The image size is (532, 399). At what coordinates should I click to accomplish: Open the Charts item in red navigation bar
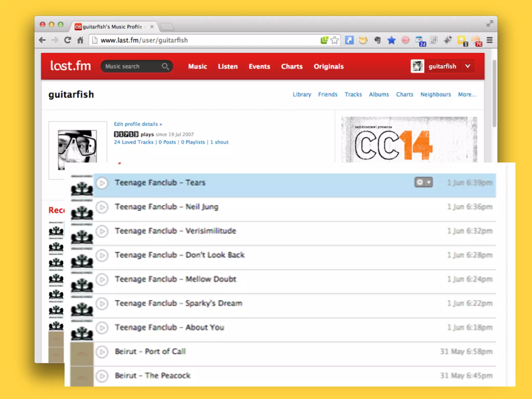[292, 66]
